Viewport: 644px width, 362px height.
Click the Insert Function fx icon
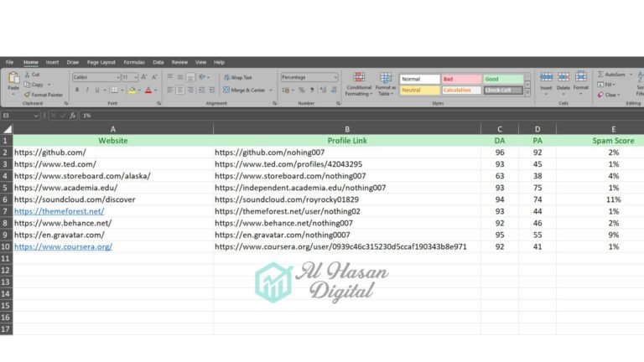pos(73,115)
